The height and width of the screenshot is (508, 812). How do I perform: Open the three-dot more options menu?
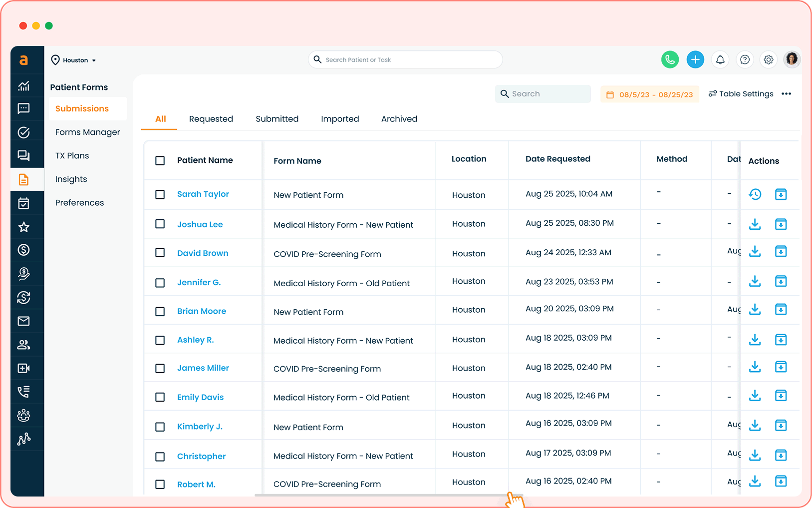tap(786, 94)
